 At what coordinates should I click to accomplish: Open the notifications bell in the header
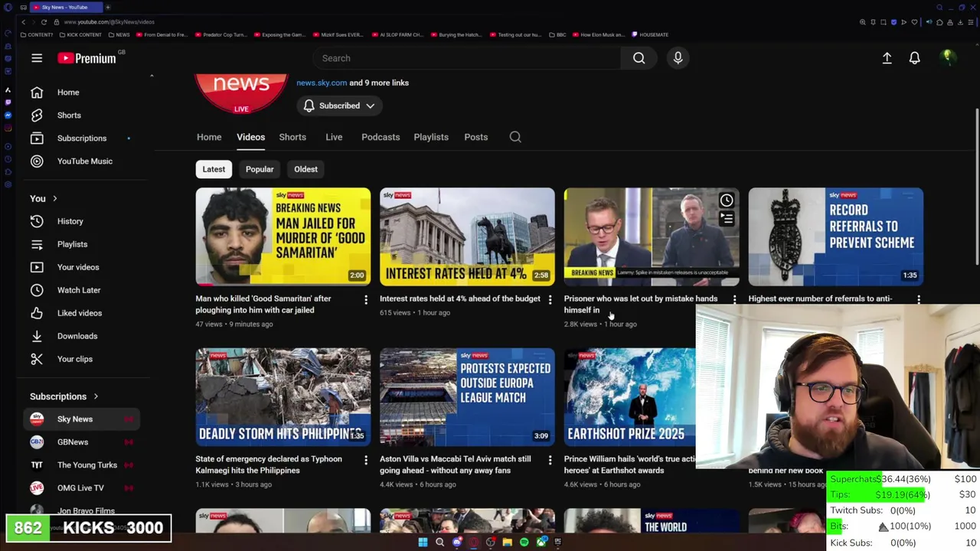click(x=914, y=58)
